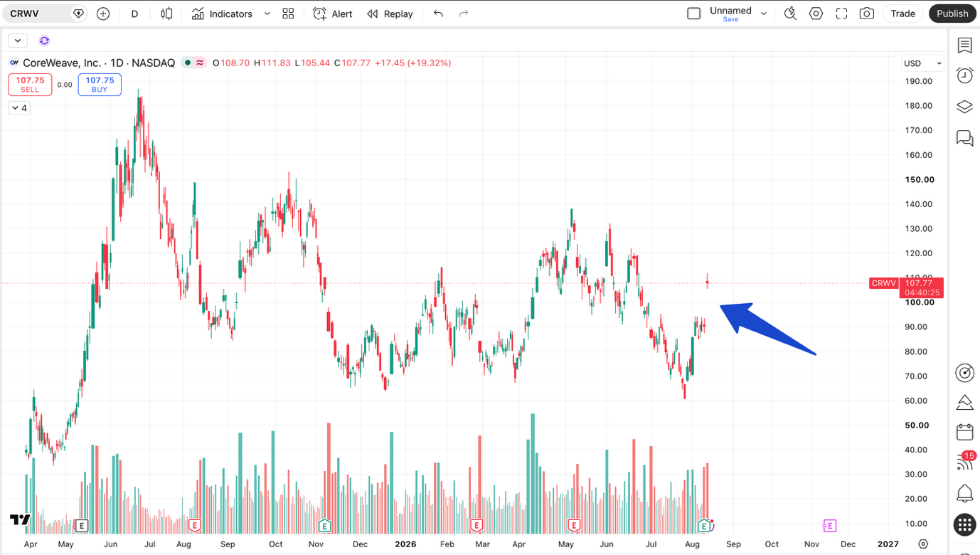Image resolution: width=980 pixels, height=555 pixels.
Task: Click the Publish button
Action: [x=952, y=14]
